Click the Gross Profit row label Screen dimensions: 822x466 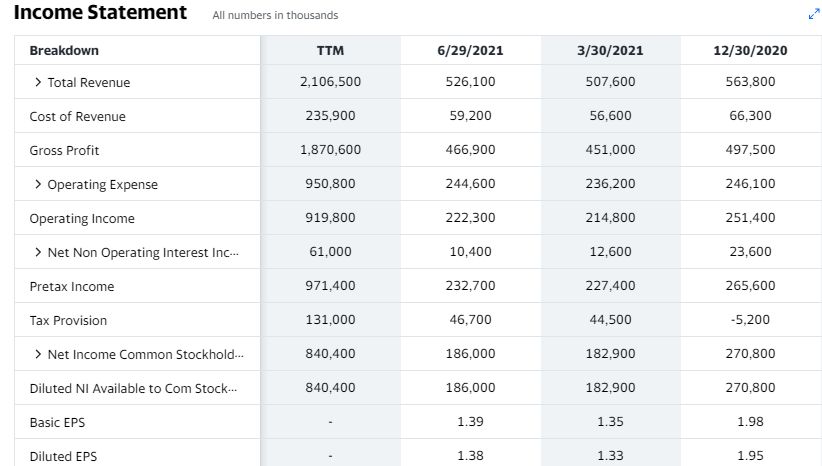tap(64, 150)
